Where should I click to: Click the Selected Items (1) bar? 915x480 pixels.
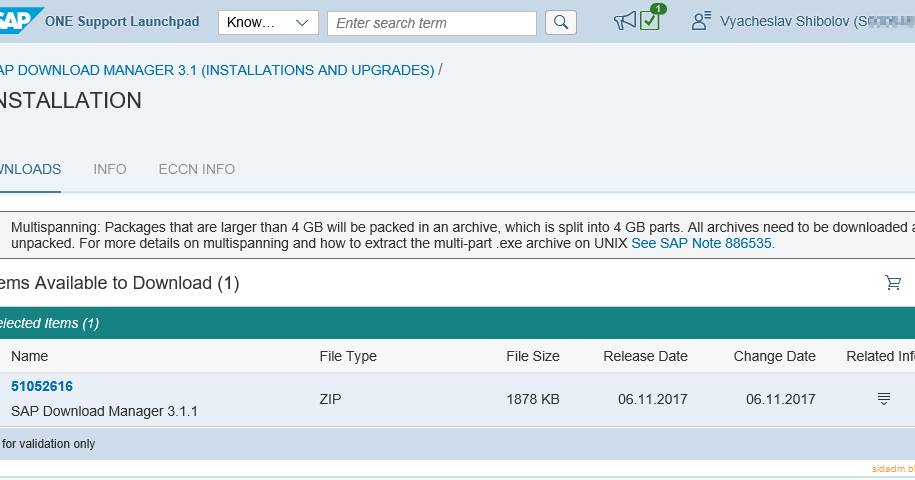[x=458, y=323]
